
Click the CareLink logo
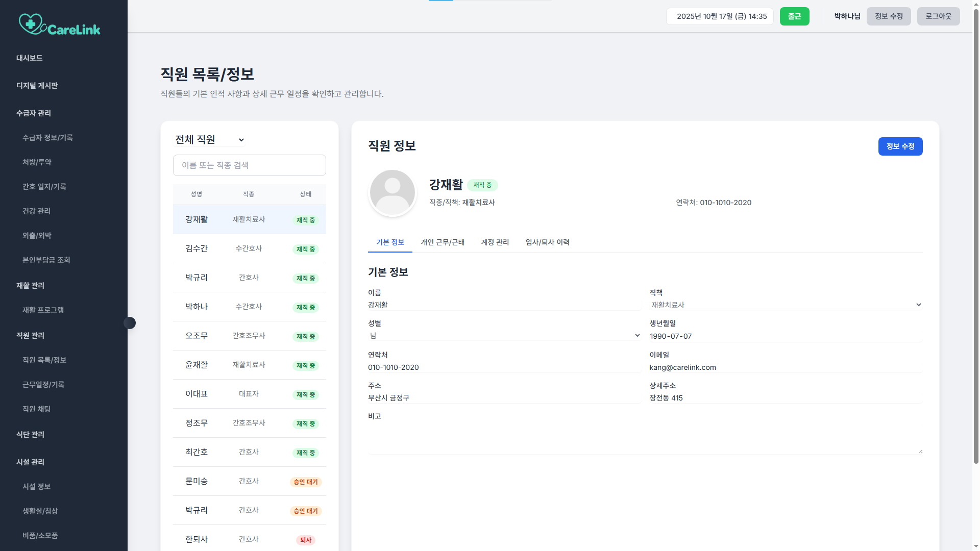click(x=60, y=24)
